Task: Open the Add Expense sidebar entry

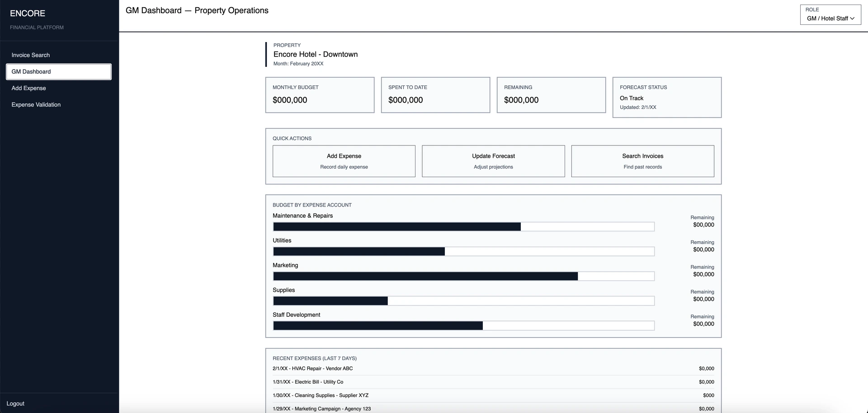Action: [x=28, y=88]
